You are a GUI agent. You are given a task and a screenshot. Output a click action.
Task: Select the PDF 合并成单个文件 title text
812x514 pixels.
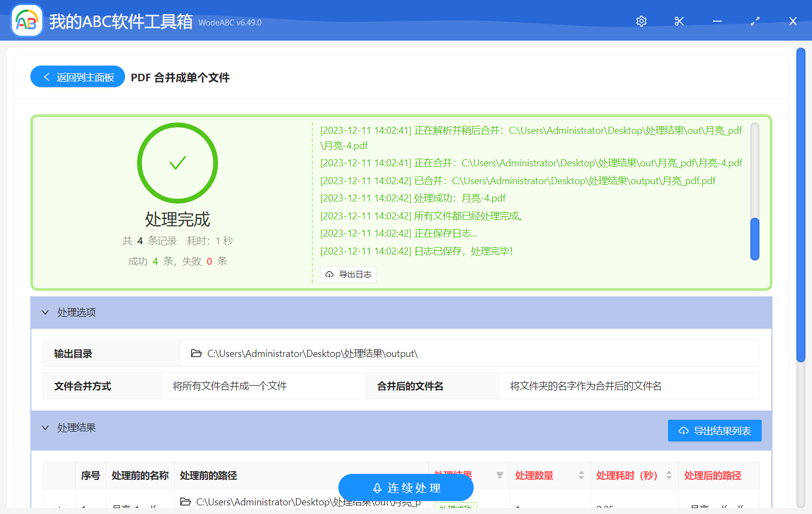point(180,77)
